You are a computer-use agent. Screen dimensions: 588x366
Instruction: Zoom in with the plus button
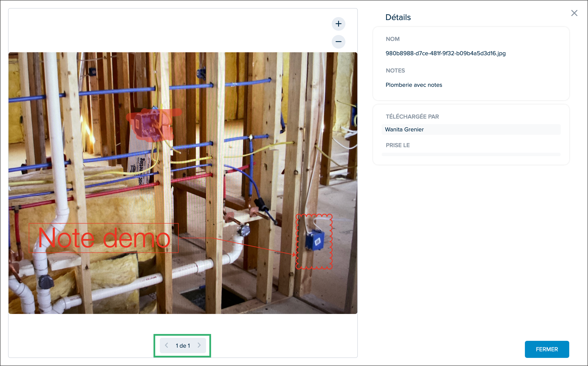(x=338, y=24)
